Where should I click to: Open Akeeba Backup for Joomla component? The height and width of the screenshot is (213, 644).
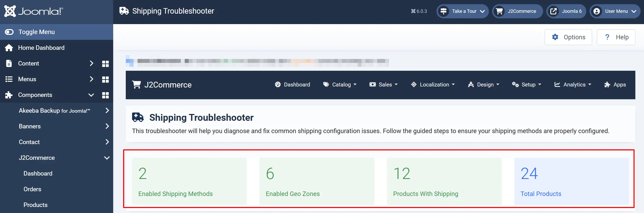[x=54, y=111]
